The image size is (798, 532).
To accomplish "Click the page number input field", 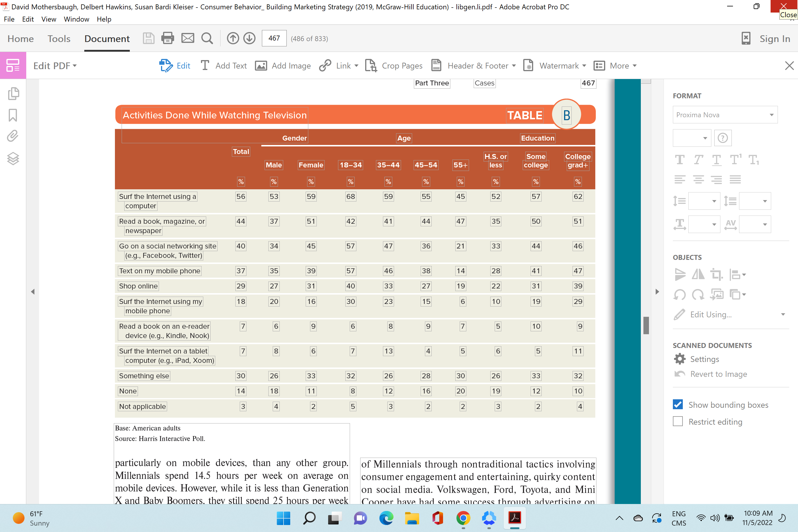I will click(274, 38).
